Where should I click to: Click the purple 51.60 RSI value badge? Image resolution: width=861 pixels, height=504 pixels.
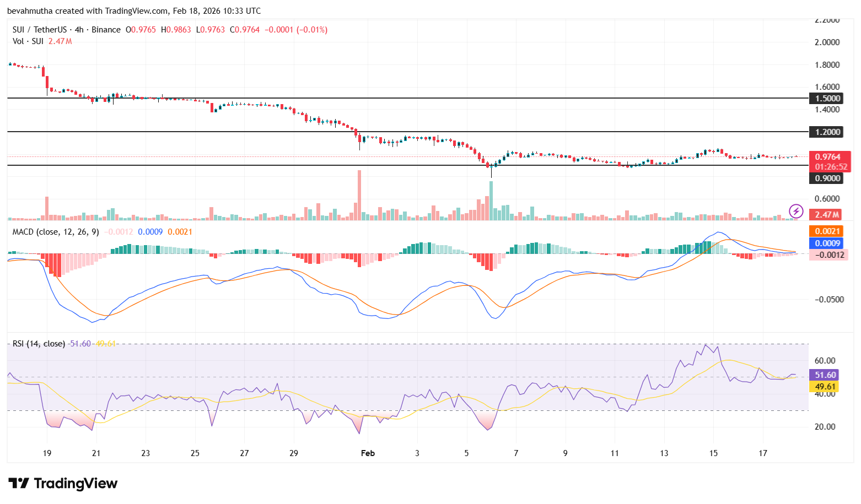(x=824, y=375)
